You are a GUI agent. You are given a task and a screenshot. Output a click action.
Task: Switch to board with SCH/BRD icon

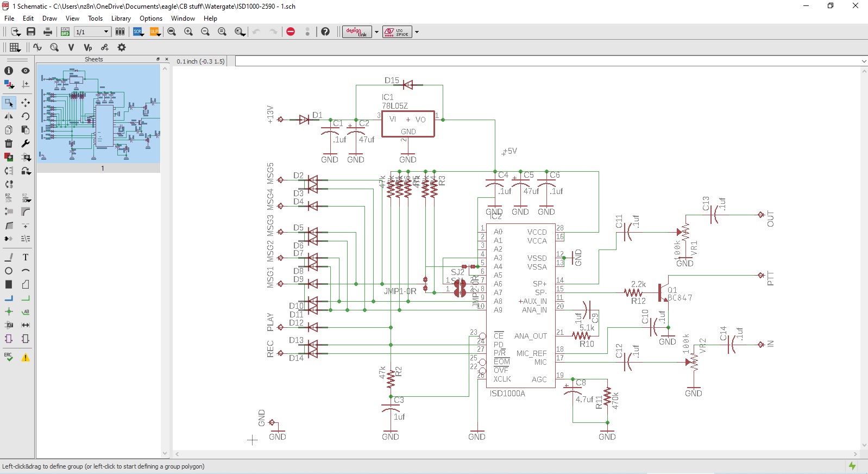65,32
